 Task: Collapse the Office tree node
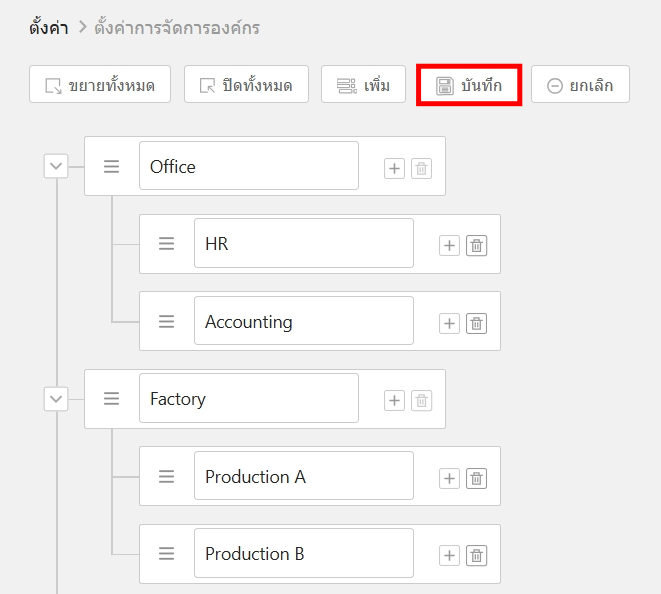click(x=56, y=166)
